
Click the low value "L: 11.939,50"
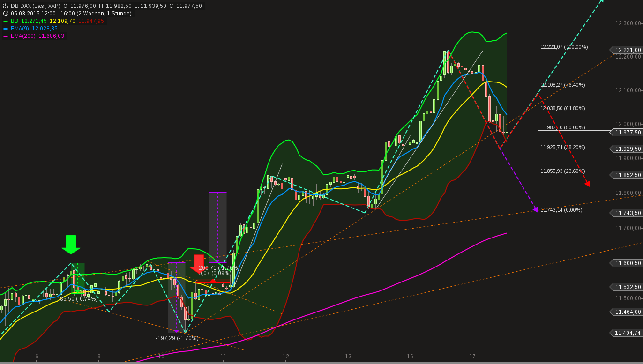pyautogui.click(x=150, y=6)
